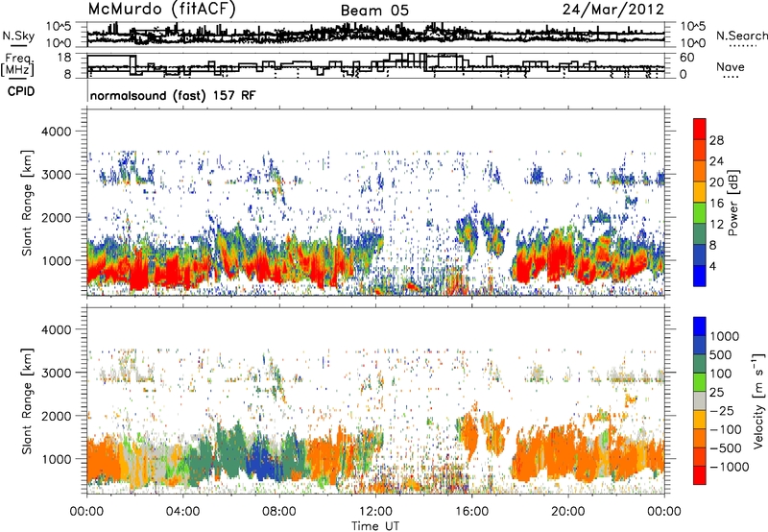The height and width of the screenshot is (532, 768).
Task: Click the '−1000' velocity colorbar tick
Action: pyautogui.click(x=730, y=467)
